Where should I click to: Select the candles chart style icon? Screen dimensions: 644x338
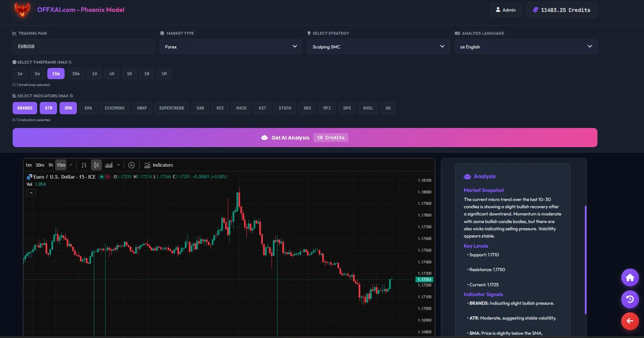96,165
